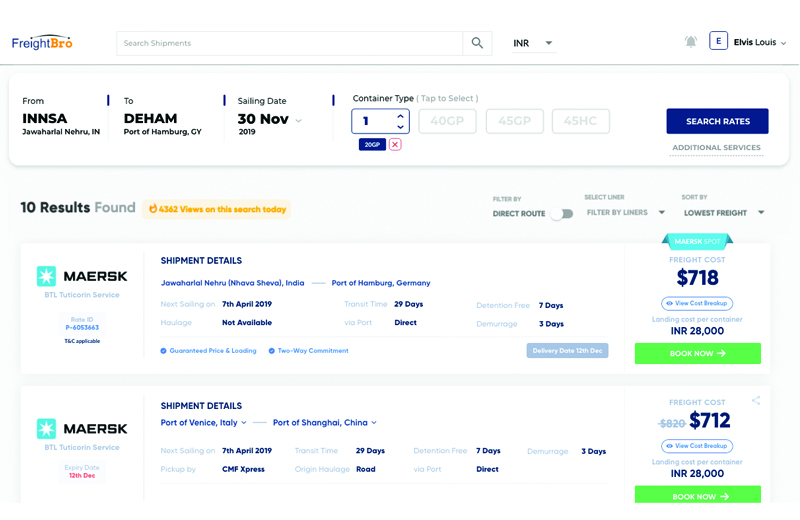Screen dimensions: 800x520
Task: Open Filter by Liners dropdown
Action: click(x=626, y=212)
